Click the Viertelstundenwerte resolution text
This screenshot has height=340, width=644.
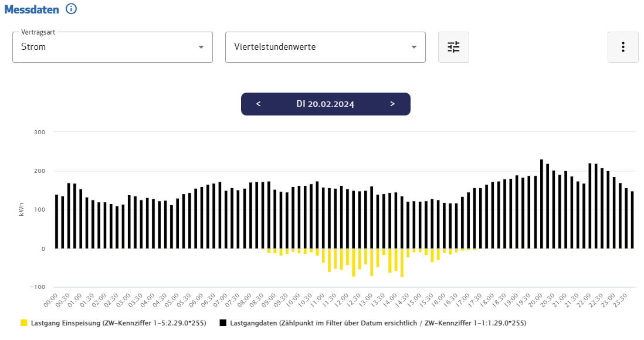(274, 47)
